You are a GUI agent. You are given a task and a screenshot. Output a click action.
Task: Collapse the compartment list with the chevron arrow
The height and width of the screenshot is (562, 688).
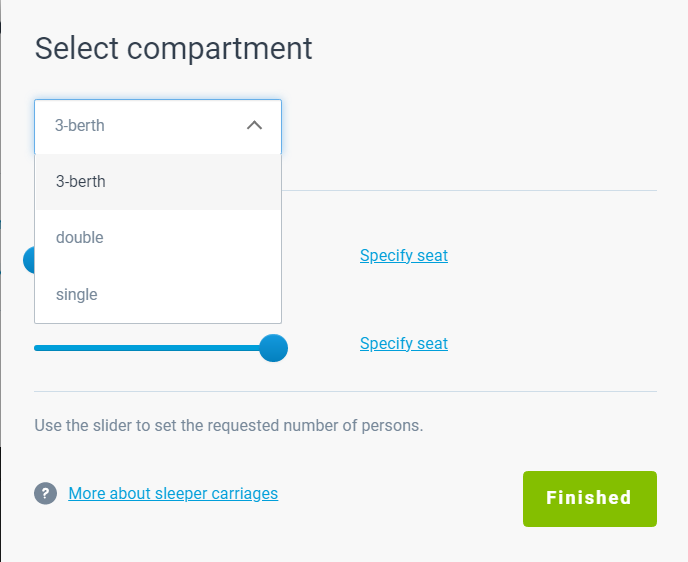254,125
